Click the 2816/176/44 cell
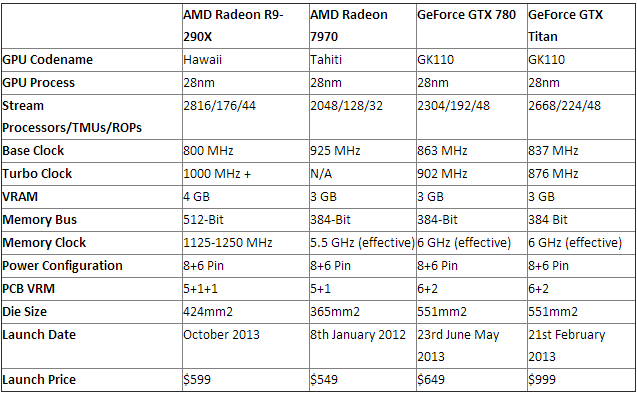The width and height of the screenshot is (637, 398). tap(245, 117)
